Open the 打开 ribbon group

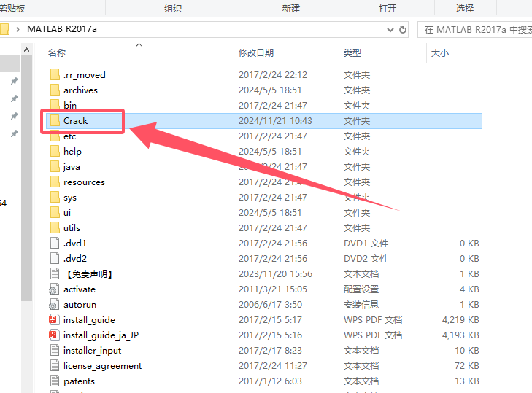(387, 8)
